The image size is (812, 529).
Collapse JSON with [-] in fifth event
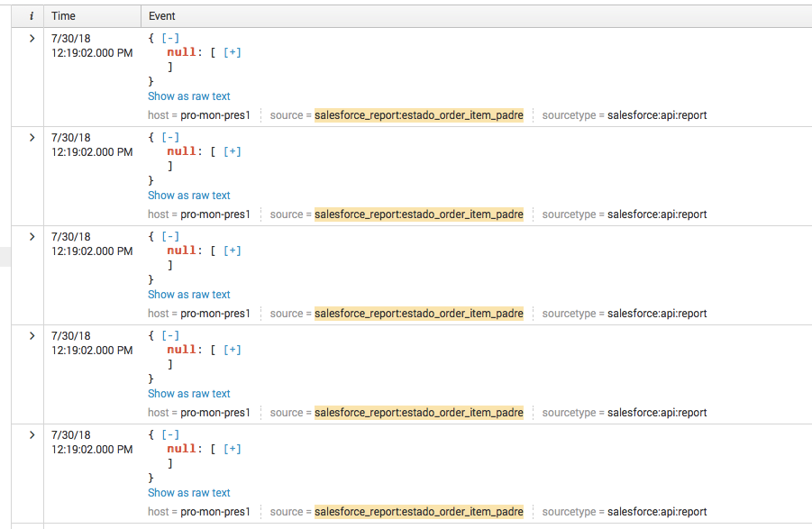[169, 435]
